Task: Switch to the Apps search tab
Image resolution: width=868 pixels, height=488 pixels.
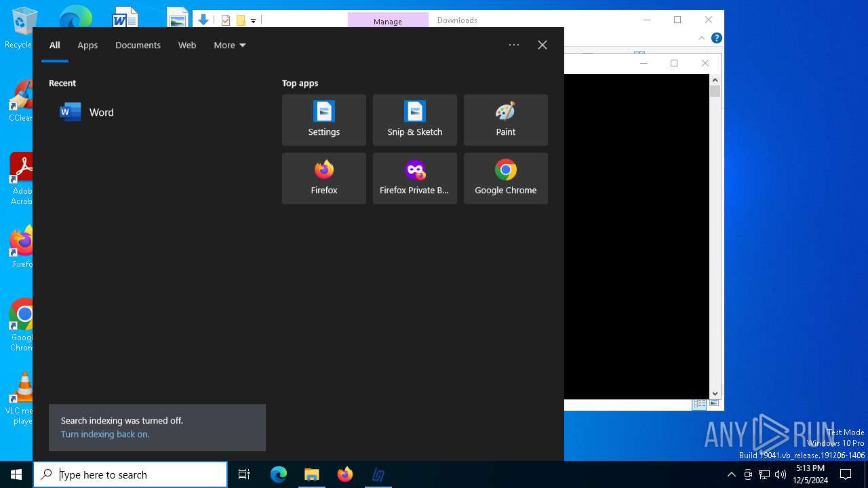Action: coord(87,45)
